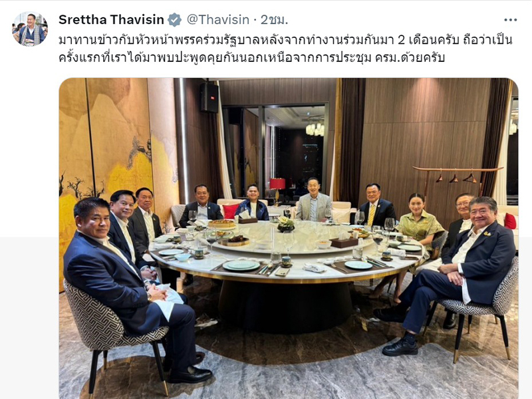Click the second line mentioning ครม. in the tweet
This screenshot has width=532, height=399.
click(251, 57)
